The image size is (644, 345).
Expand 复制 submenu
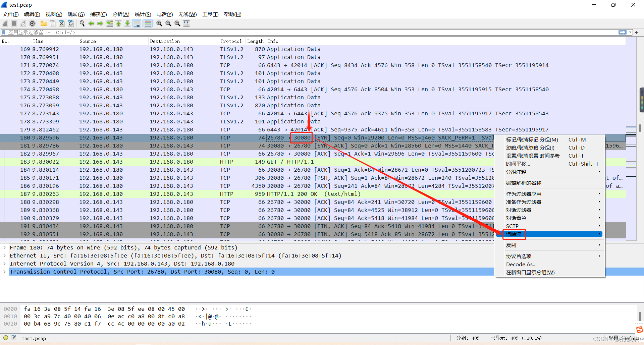pyautogui.click(x=550, y=245)
